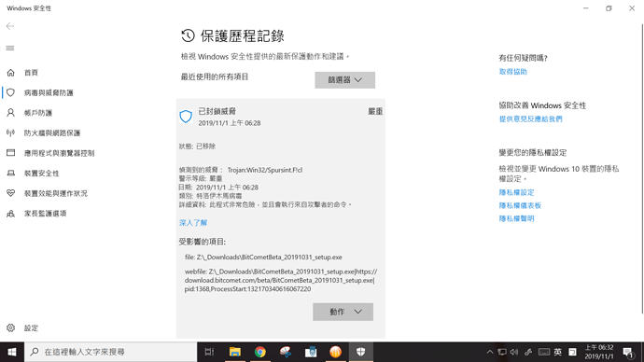
Task: Expand the 篩選器 filter dropdown
Action: (x=345, y=80)
